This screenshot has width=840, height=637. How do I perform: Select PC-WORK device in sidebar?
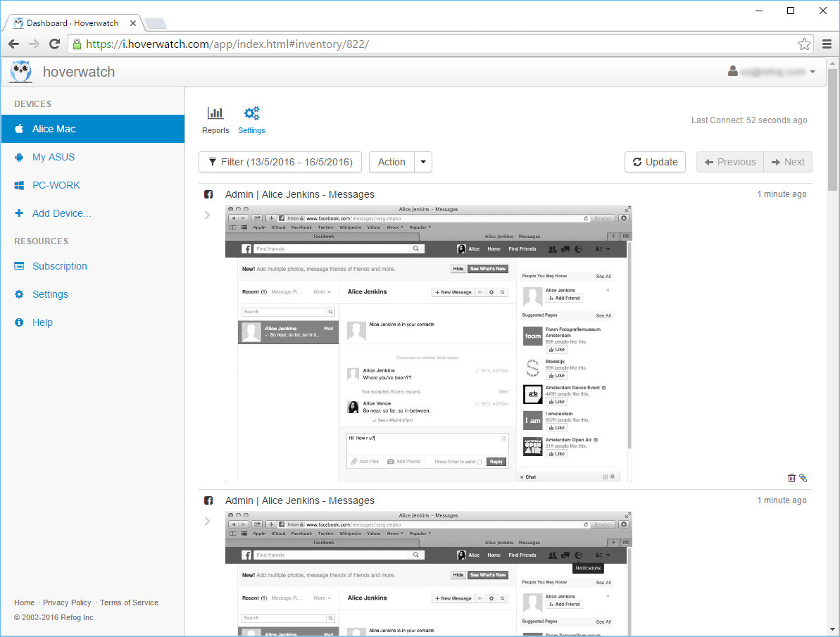point(56,185)
